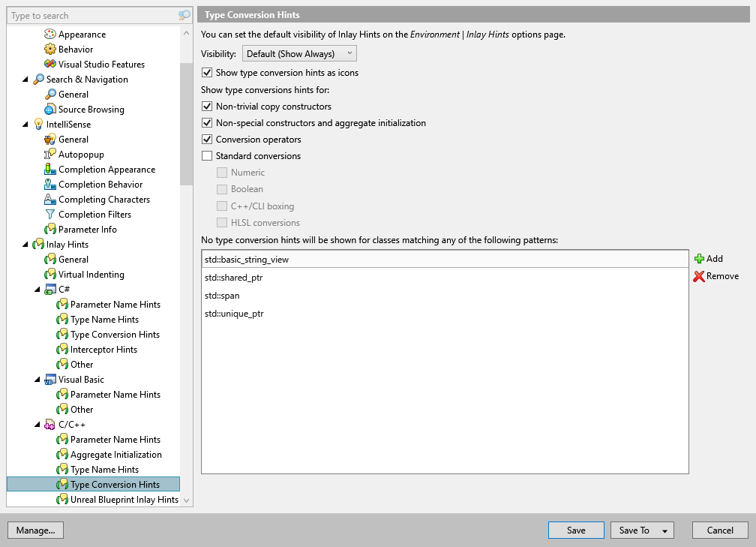Click the Interceptor Hints icon
This screenshot has width=756, height=547.
[61, 350]
